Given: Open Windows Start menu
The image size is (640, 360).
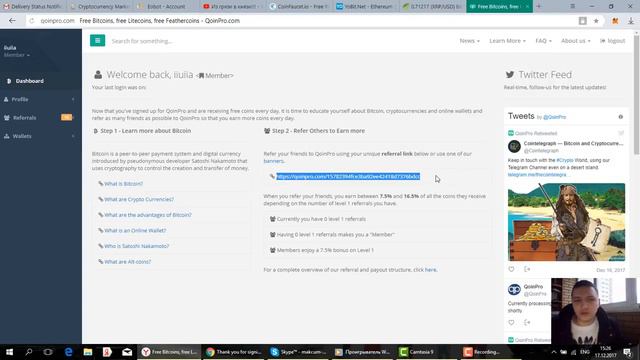Looking at the screenshot, I should tap(9, 352).
